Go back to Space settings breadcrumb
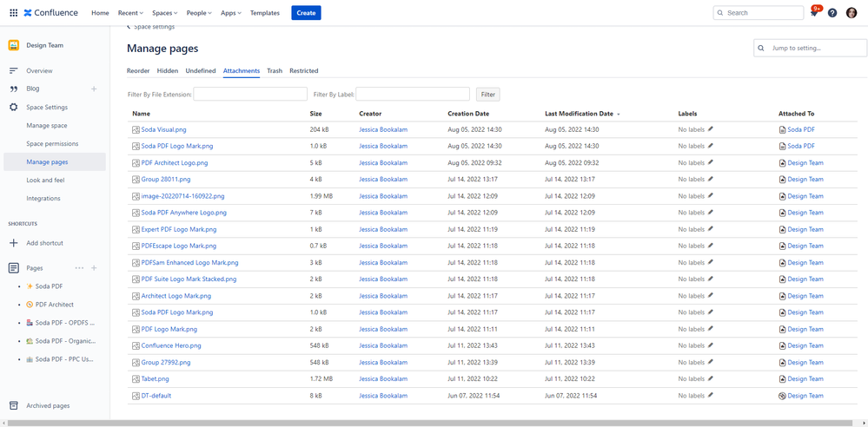 click(x=150, y=27)
